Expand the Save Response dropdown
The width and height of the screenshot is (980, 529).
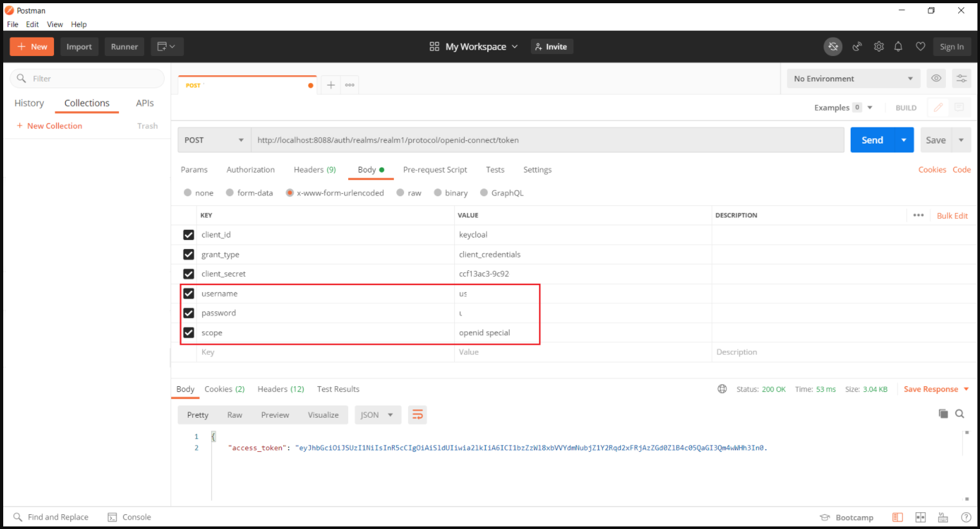tap(966, 389)
